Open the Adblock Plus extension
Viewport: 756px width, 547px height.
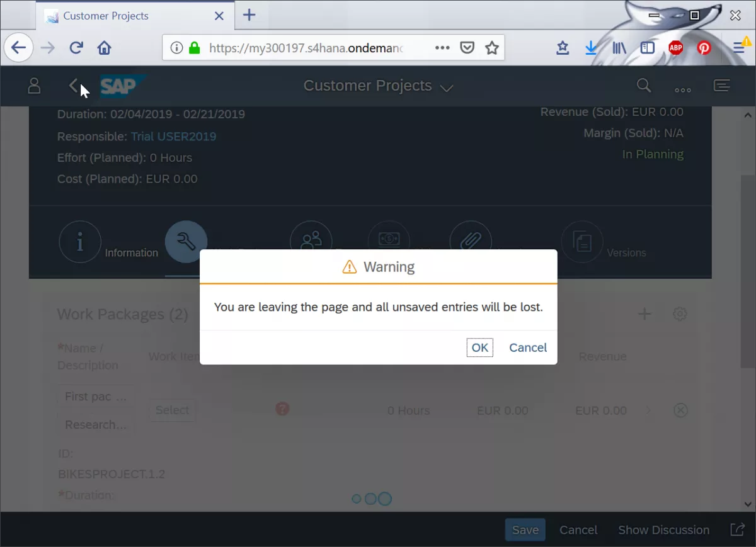tap(675, 48)
